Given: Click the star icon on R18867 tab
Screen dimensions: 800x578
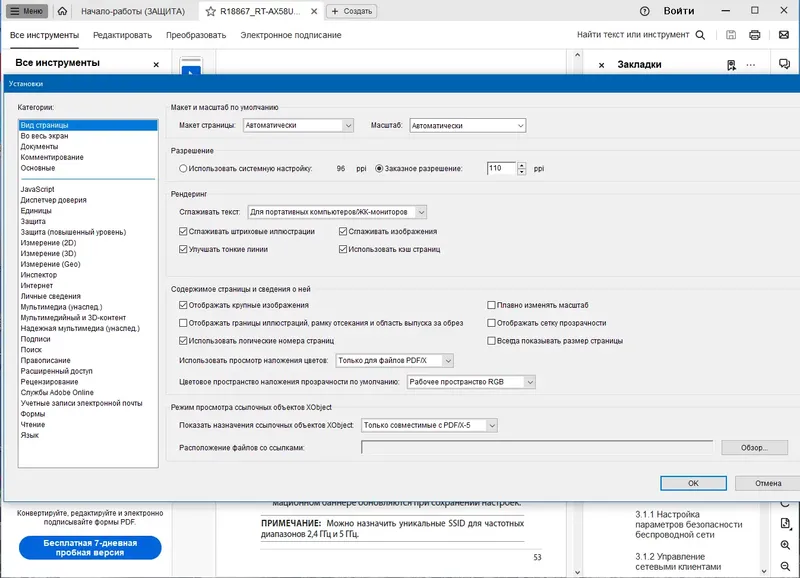Looking at the screenshot, I should 210,11.
